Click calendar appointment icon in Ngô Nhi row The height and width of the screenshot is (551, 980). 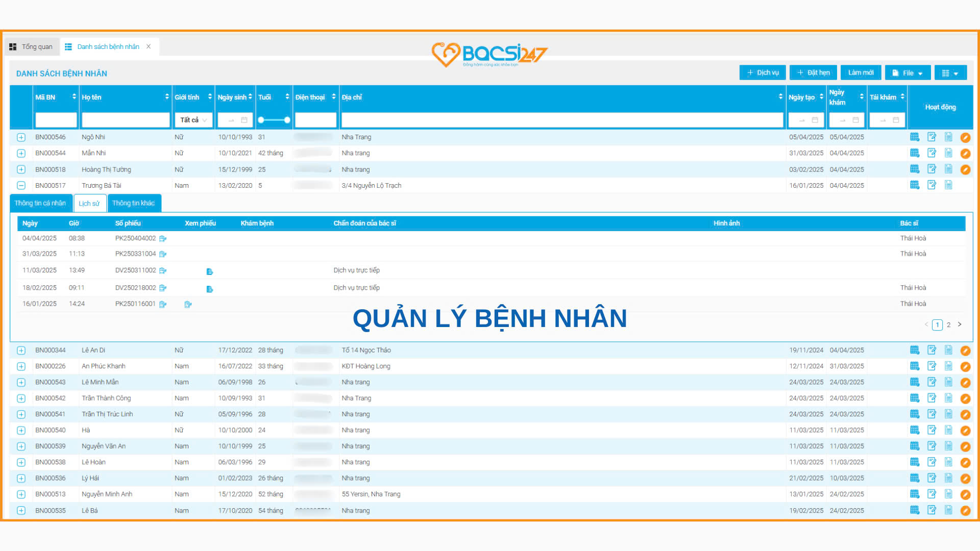[915, 137]
